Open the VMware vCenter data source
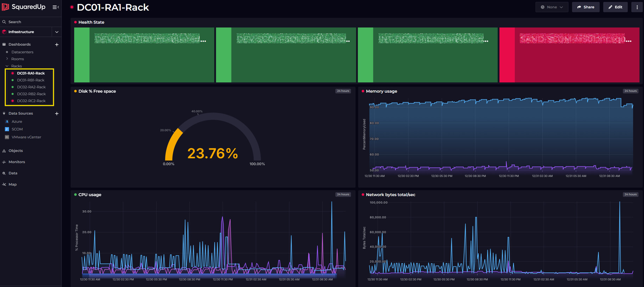644x287 pixels. point(26,137)
